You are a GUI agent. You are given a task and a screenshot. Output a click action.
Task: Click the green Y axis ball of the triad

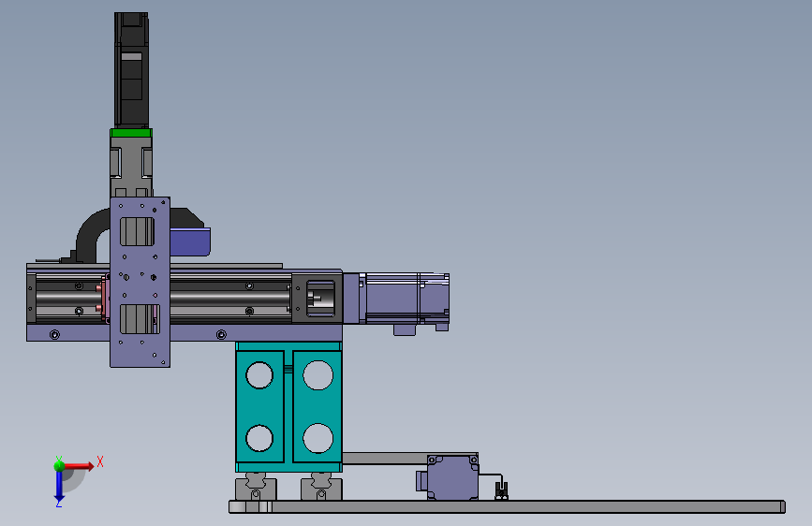(59, 465)
